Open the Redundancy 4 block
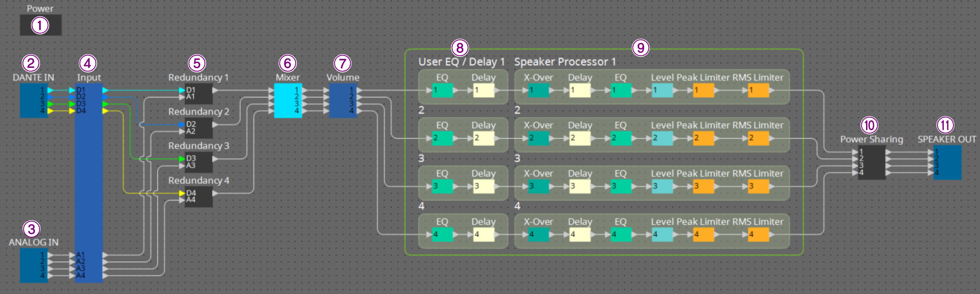Viewport: 980px width, 294px height. tap(199, 197)
